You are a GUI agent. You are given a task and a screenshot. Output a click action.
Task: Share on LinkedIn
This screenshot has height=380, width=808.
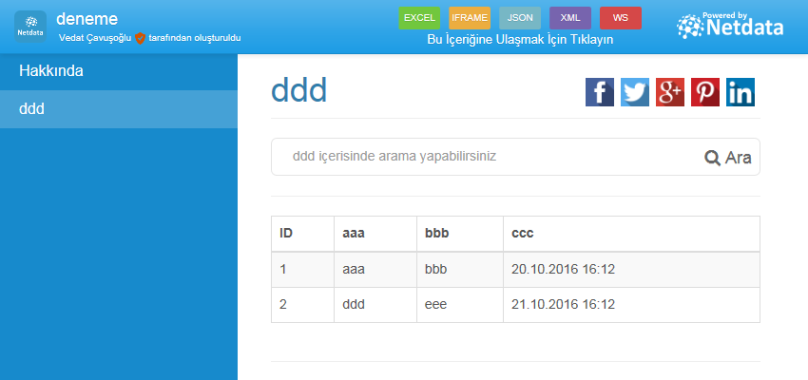click(x=740, y=92)
